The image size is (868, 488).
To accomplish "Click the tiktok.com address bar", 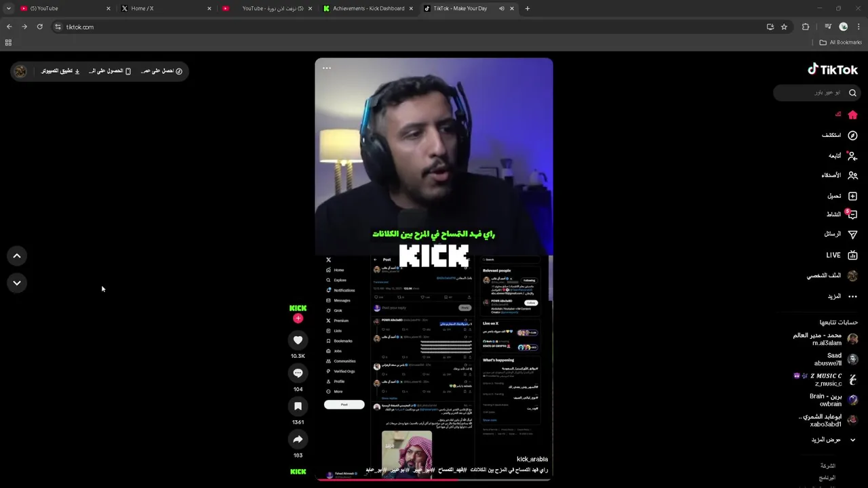I will tap(407, 26).
